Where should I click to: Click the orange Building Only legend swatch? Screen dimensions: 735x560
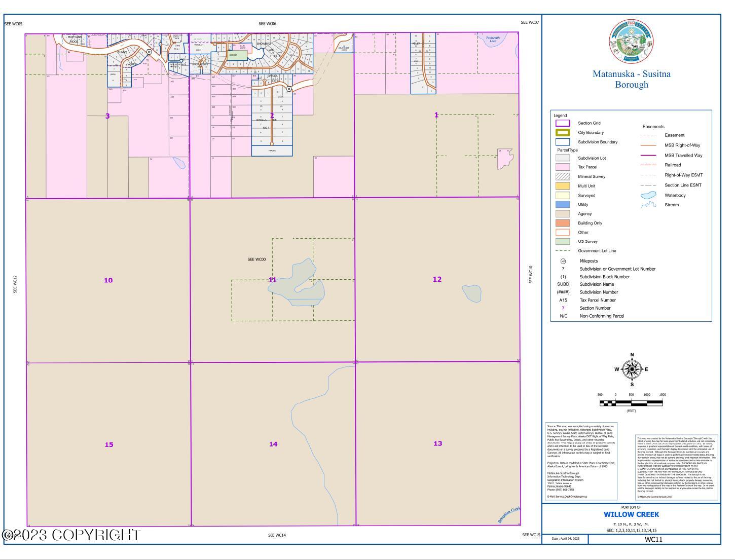(563, 223)
